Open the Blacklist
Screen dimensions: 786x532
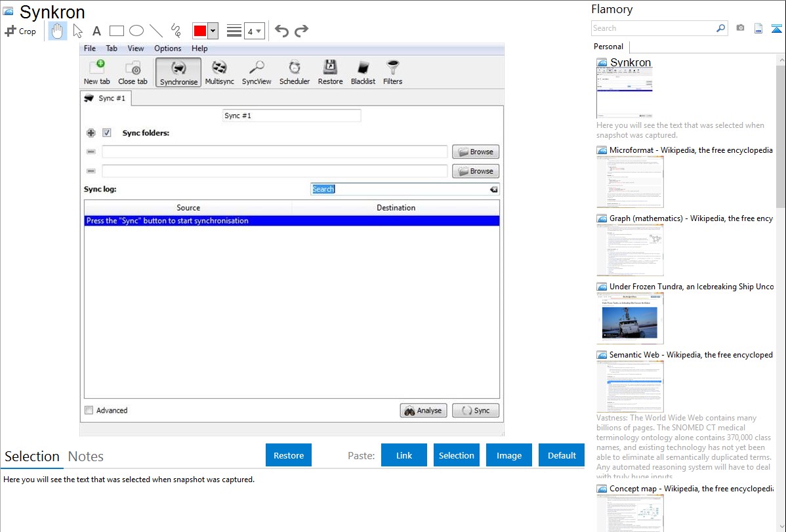[363, 72]
